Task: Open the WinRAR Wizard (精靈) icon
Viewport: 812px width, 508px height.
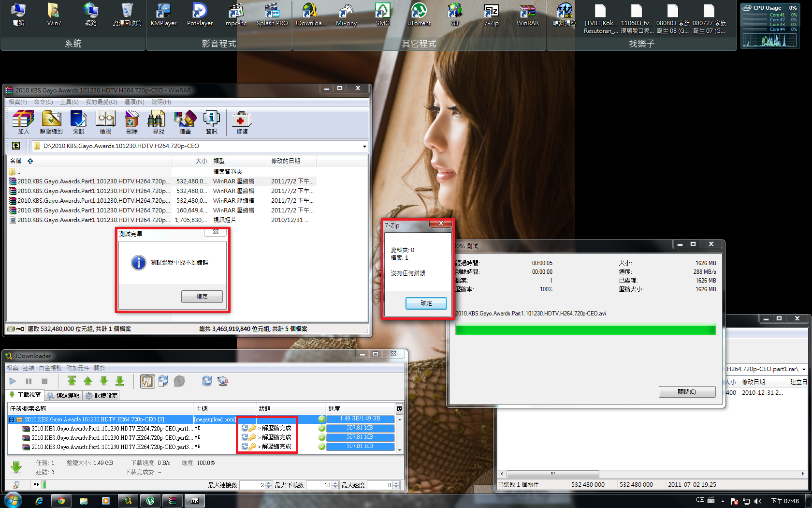Action: [185, 122]
